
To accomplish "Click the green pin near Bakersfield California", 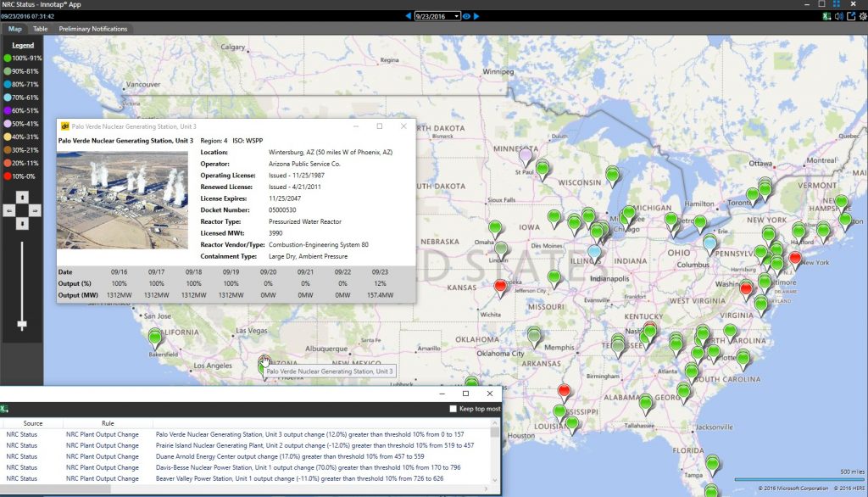I will [x=155, y=337].
